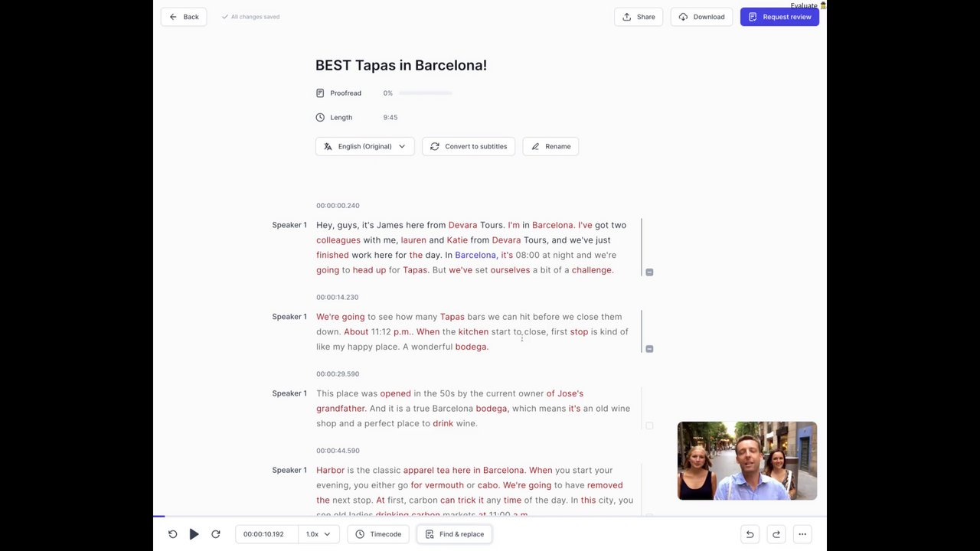Click the rewind skip-back icon

(172, 534)
